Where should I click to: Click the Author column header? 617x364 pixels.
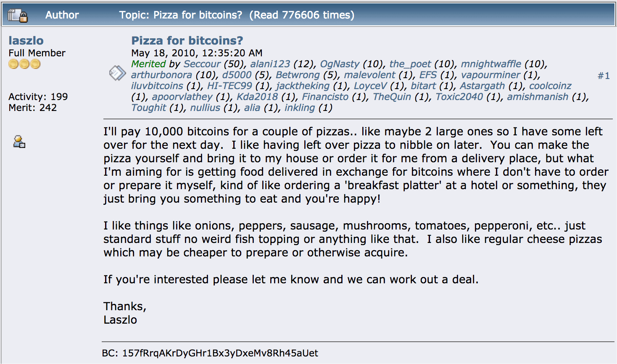point(62,15)
